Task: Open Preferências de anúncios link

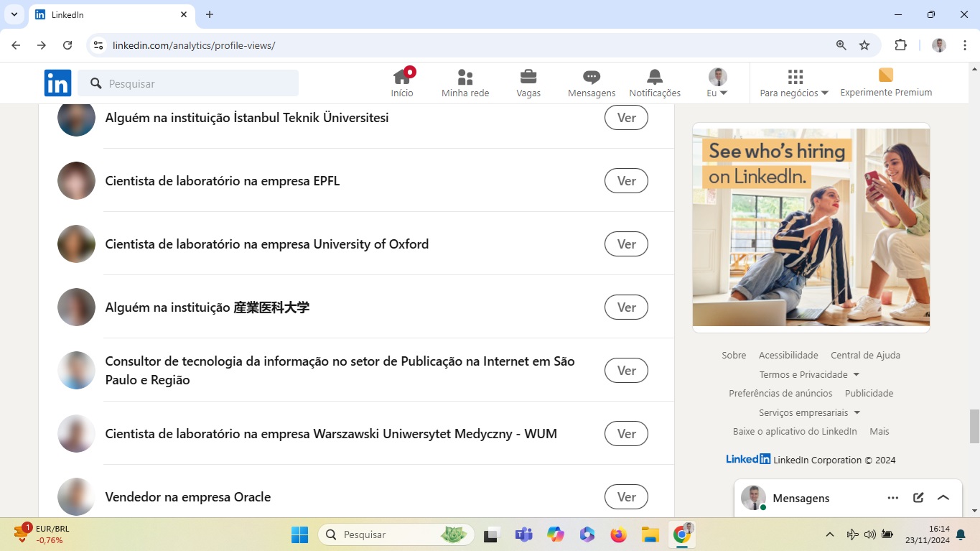Action: click(780, 393)
